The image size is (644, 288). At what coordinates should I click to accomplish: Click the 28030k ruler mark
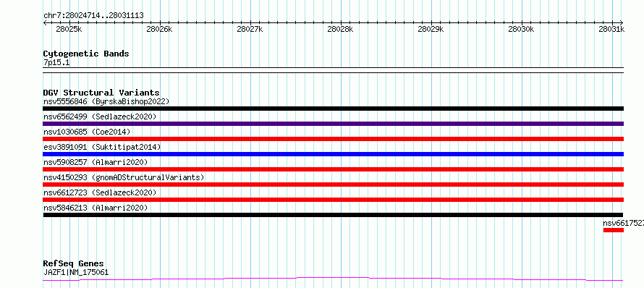[x=521, y=29]
